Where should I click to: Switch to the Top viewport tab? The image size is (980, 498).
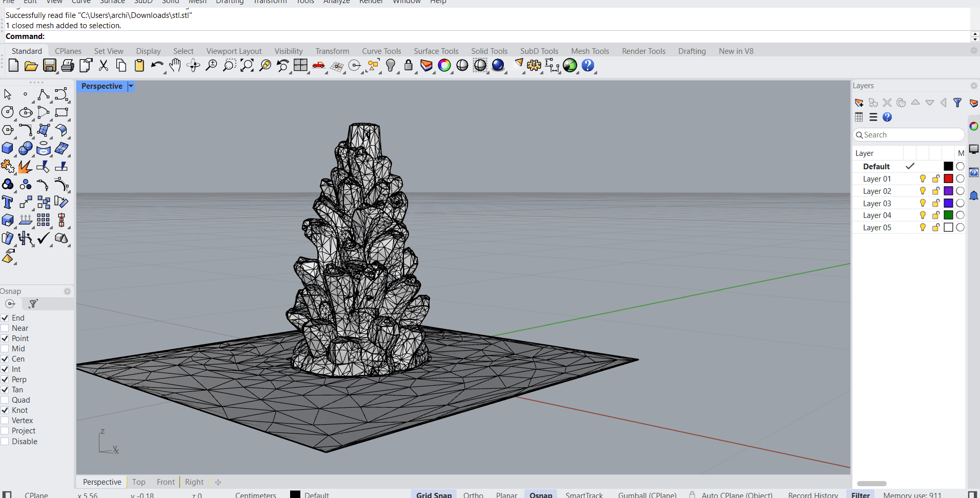[x=138, y=482]
